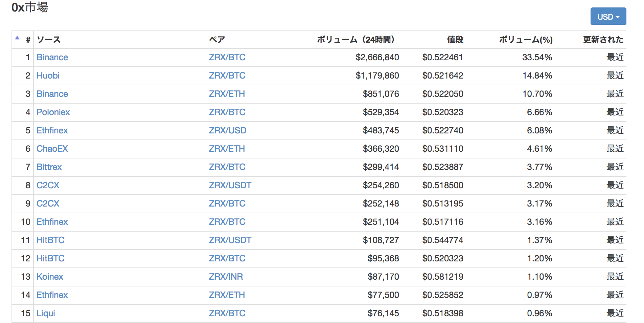Viewport: 644px width, 323px height.
Task: Select volume value $529,354
Action: click(381, 112)
